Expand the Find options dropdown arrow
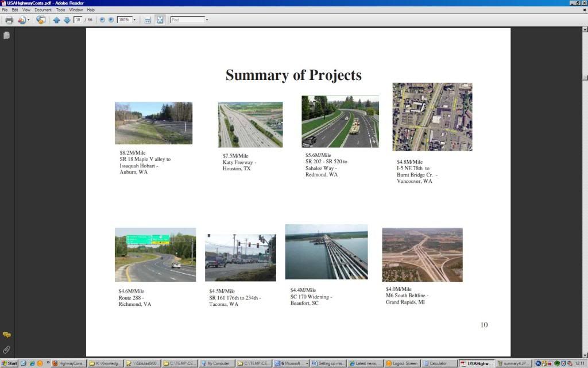The width and height of the screenshot is (588, 368). click(207, 20)
